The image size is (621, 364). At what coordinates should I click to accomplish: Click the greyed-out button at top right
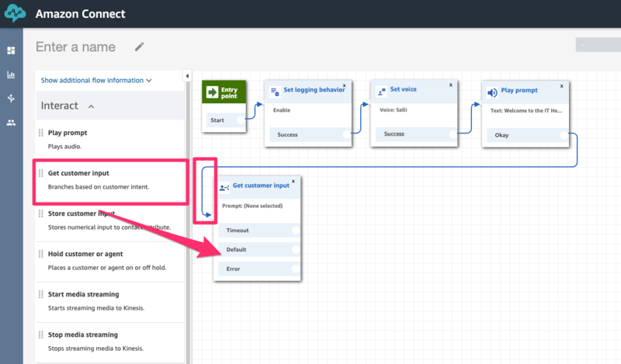point(598,45)
